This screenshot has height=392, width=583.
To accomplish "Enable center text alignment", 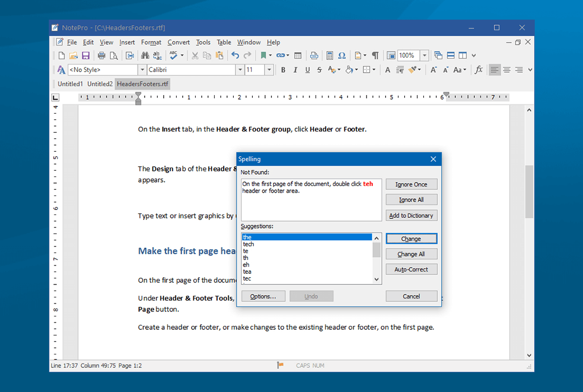I will click(507, 70).
